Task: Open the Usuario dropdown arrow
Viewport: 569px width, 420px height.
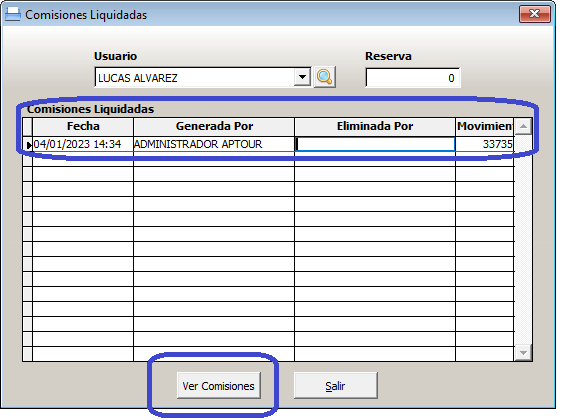Action: tap(302, 77)
